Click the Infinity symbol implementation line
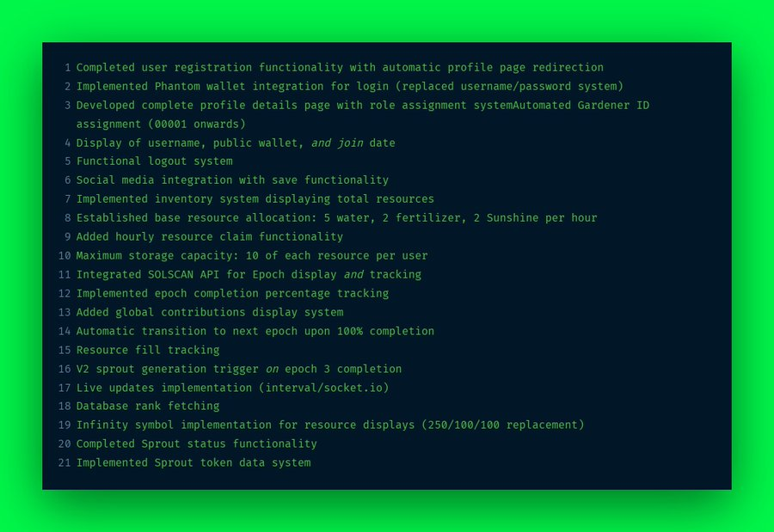 [x=329, y=425]
